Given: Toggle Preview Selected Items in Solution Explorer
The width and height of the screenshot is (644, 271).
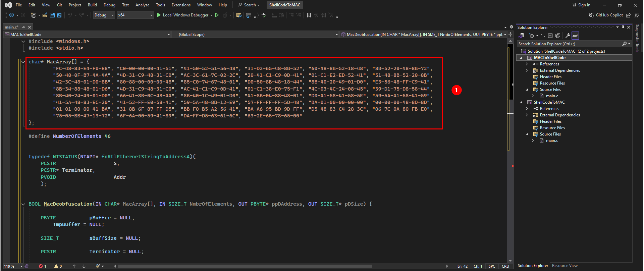Looking at the screenshot, I should (x=575, y=36).
